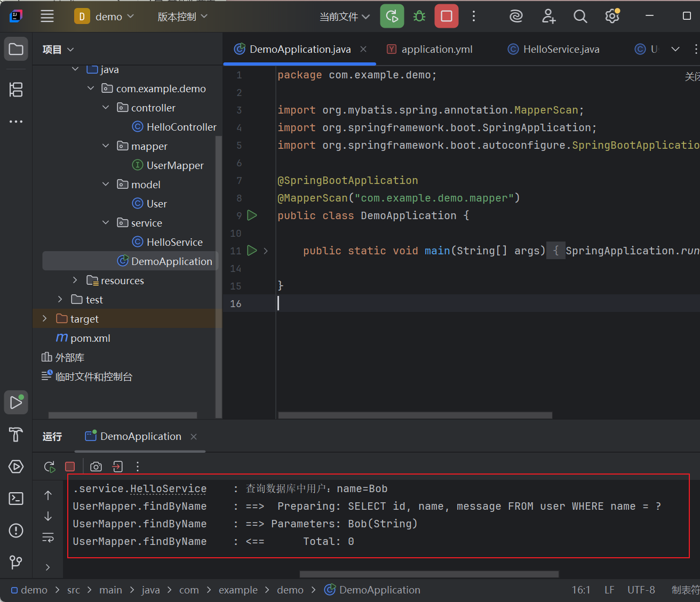
Task: Collapse the model package
Action: 106,184
